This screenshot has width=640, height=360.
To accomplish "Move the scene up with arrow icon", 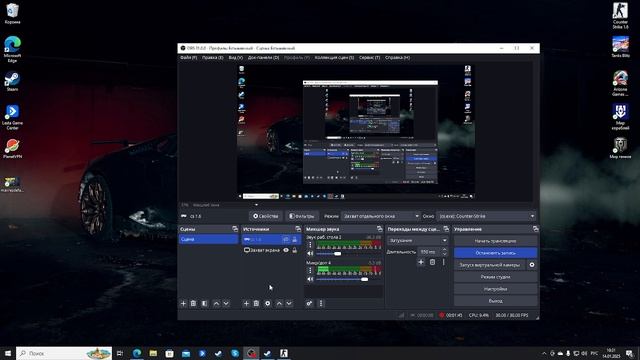I will tap(216, 303).
